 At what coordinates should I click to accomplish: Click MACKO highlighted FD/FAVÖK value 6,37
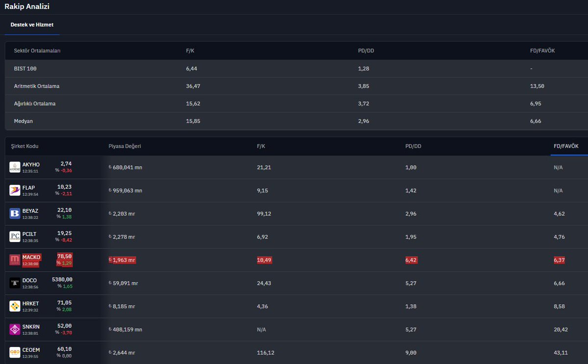(559, 260)
